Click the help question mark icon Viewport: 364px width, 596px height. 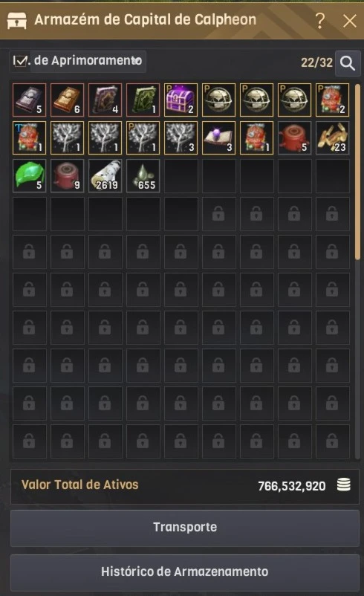click(x=320, y=21)
